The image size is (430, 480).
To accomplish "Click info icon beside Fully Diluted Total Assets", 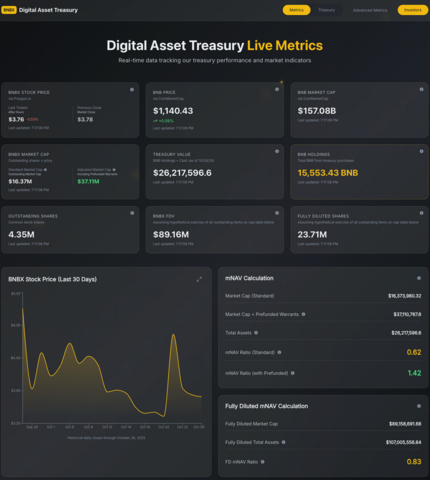I will (x=284, y=442).
